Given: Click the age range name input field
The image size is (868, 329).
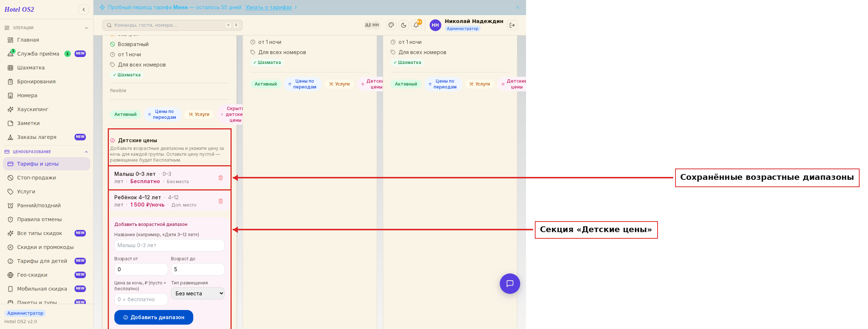Looking at the screenshot, I should click(x=170, y=245).
